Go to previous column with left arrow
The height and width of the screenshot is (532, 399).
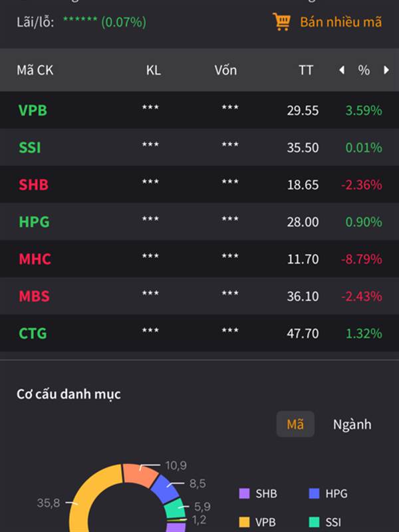[342, 70]
